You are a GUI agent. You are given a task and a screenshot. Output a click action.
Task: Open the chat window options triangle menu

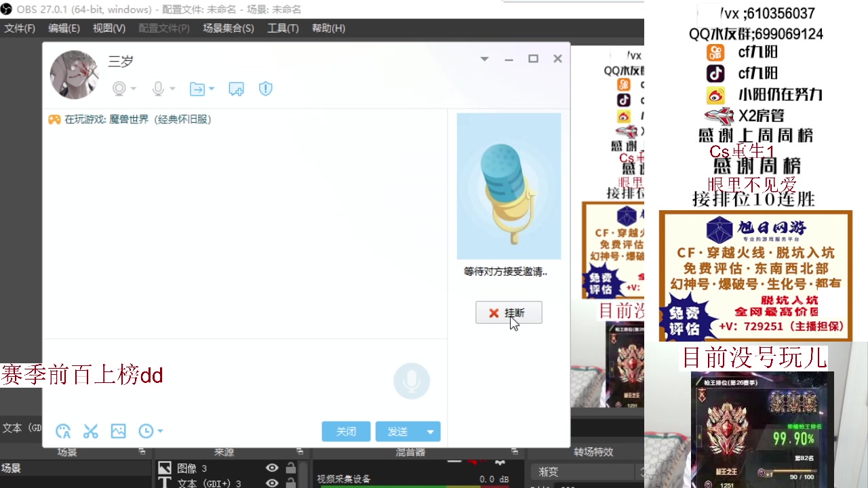[x=484, y=59]
